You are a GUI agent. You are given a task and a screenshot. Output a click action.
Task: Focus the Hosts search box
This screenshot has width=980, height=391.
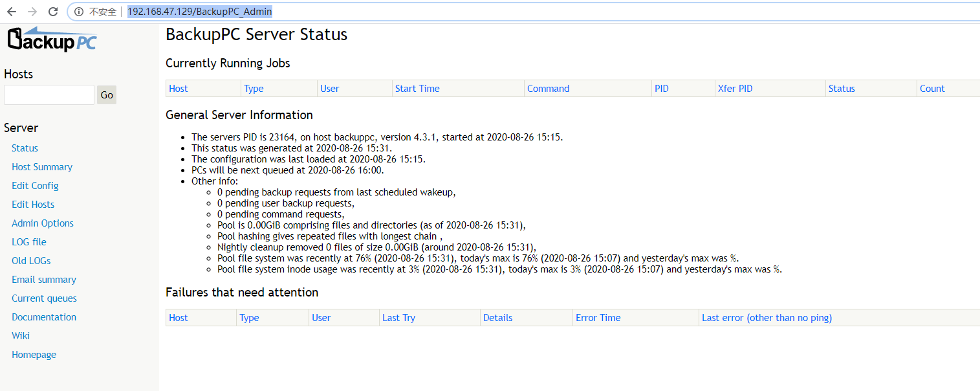49,95
